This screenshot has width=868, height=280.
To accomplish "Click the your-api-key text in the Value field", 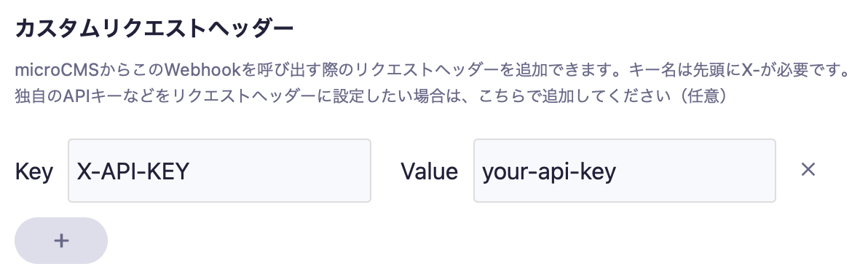I will click(x=549, y=172).
